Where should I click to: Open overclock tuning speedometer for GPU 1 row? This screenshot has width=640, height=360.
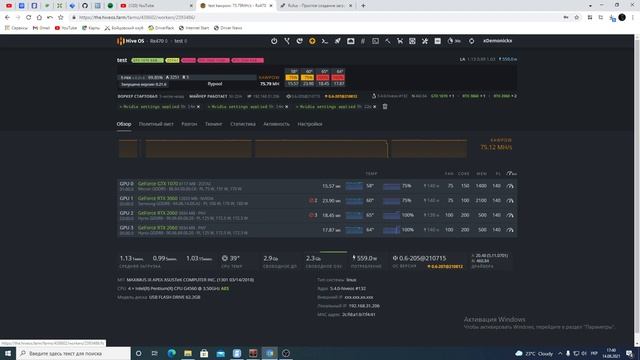point(510,200)
